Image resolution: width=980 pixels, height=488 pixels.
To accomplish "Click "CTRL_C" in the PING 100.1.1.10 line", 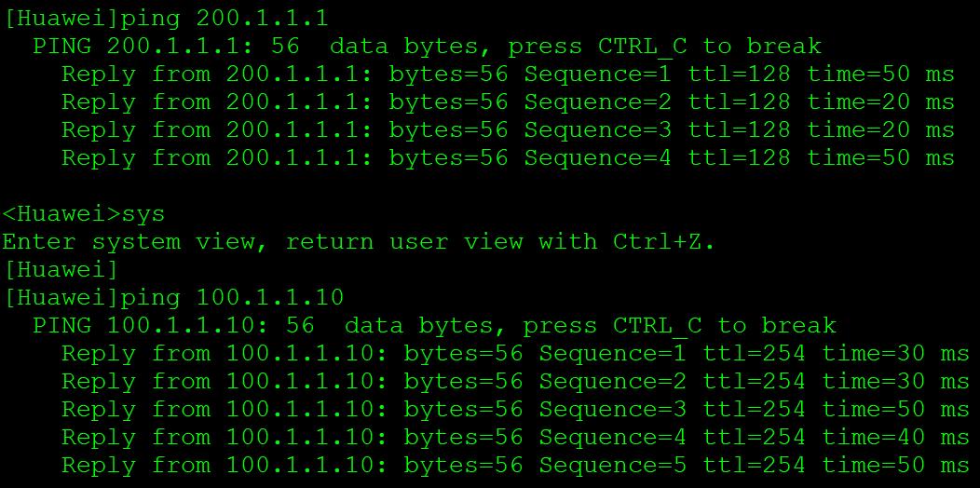I will tap(657, 326).
